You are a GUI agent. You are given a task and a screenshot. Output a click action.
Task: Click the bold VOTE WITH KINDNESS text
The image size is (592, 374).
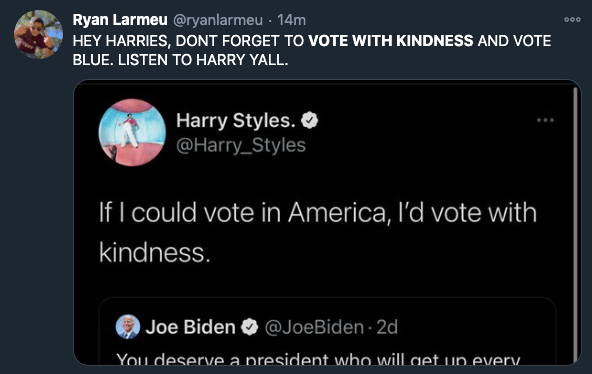tap(391, 41)
